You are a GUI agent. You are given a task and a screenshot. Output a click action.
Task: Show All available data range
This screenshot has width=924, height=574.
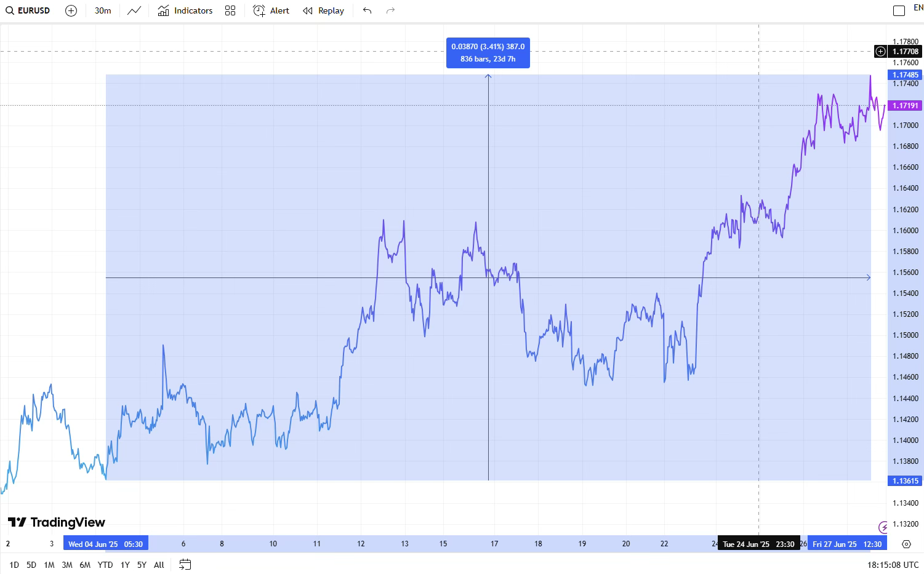tap(159, 565)
